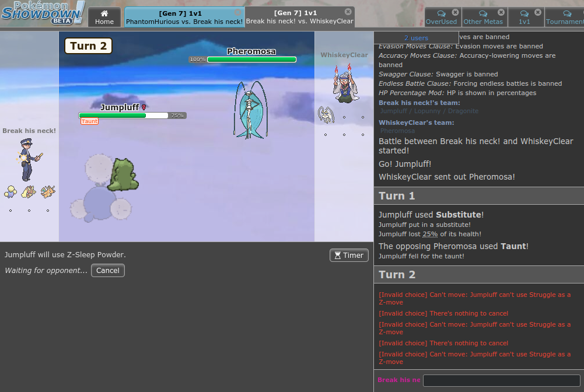Screen dimensions: 584x392
Task: Click the Break his neck! username in chat
Action: coord(399,380)
